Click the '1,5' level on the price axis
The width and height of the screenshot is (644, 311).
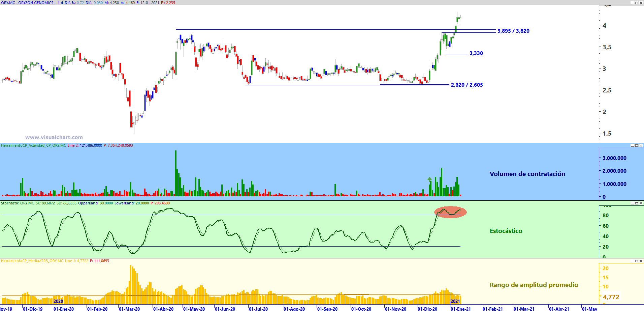(607, 134)
